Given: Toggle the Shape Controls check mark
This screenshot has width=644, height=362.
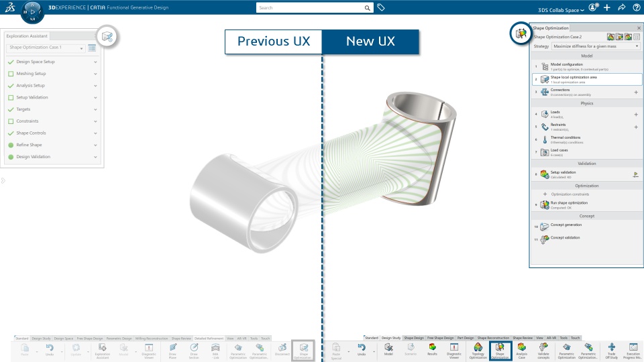Looking at the screenshot, I should (x=11, y=133).
